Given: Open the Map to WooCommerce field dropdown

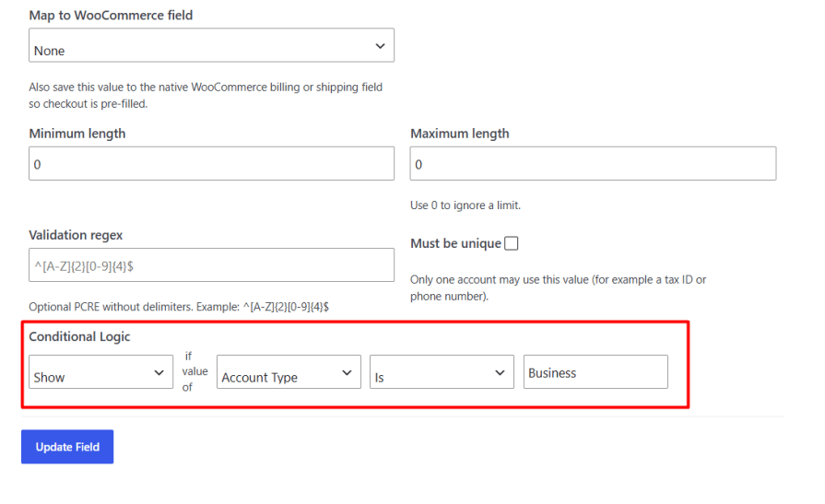Looking at the screenshot, I should pos(211,45).
